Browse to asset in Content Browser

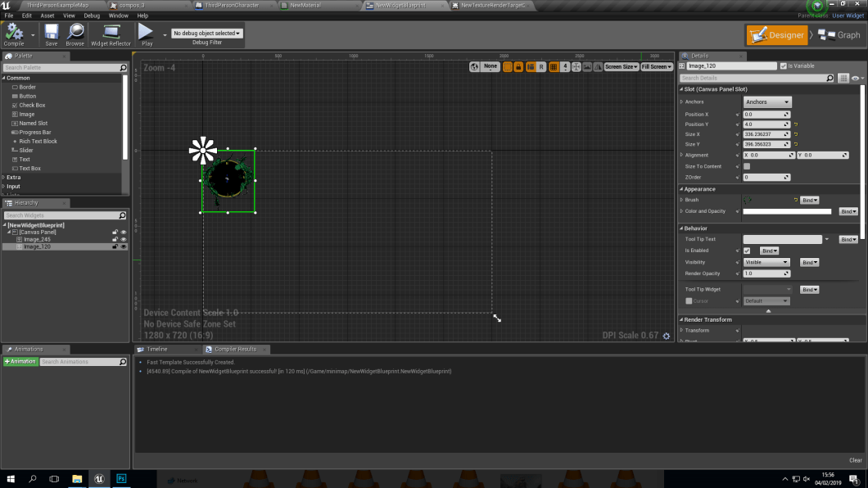75,35
